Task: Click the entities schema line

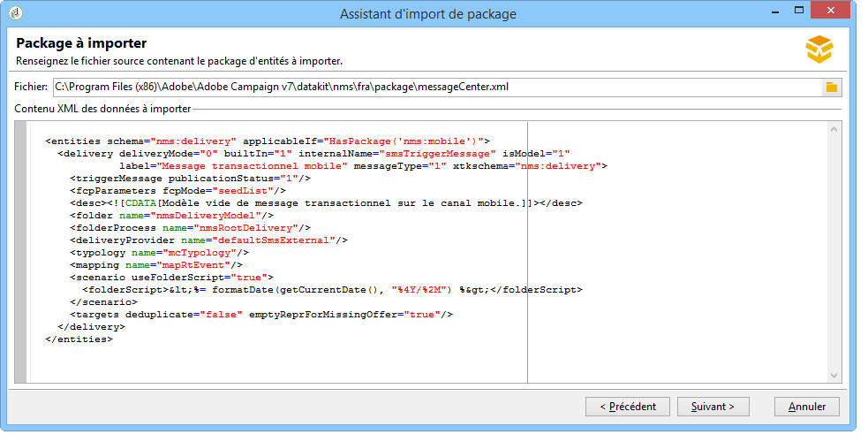Action: pyautogui.click(x=268, y=141)
